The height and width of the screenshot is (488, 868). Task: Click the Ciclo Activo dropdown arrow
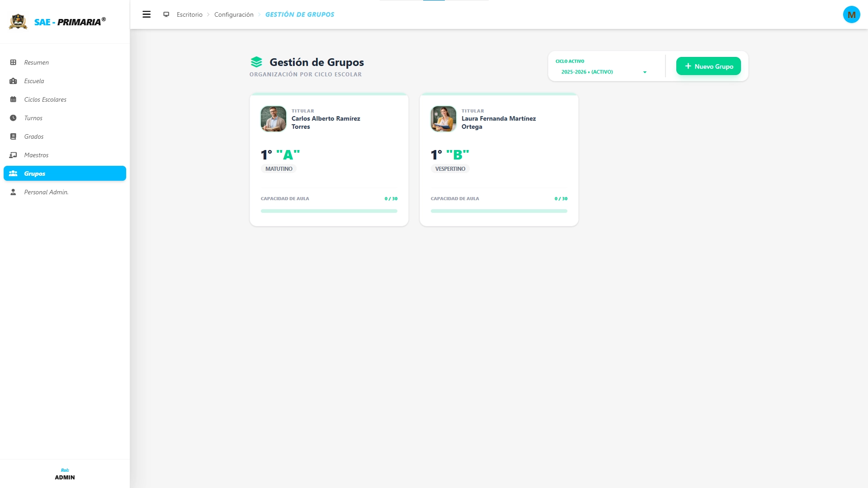click(x=645, y=72)
